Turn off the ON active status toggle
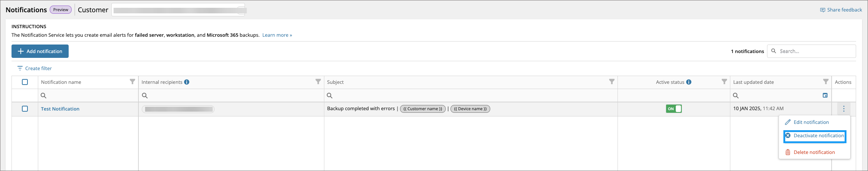Image resolution: width=868 pixels, height=171 pixels. (x=674, y=109)
